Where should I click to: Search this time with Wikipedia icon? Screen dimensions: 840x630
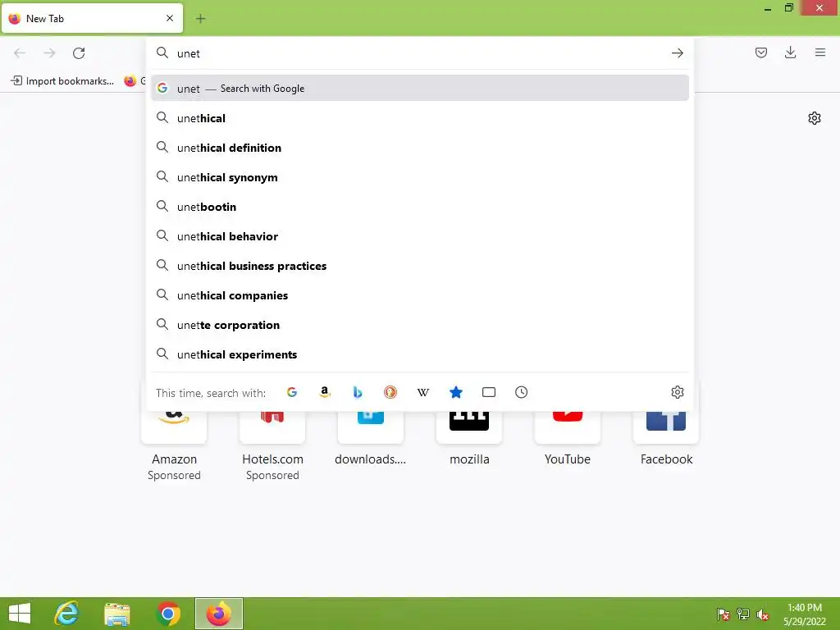tap(423, 392)
